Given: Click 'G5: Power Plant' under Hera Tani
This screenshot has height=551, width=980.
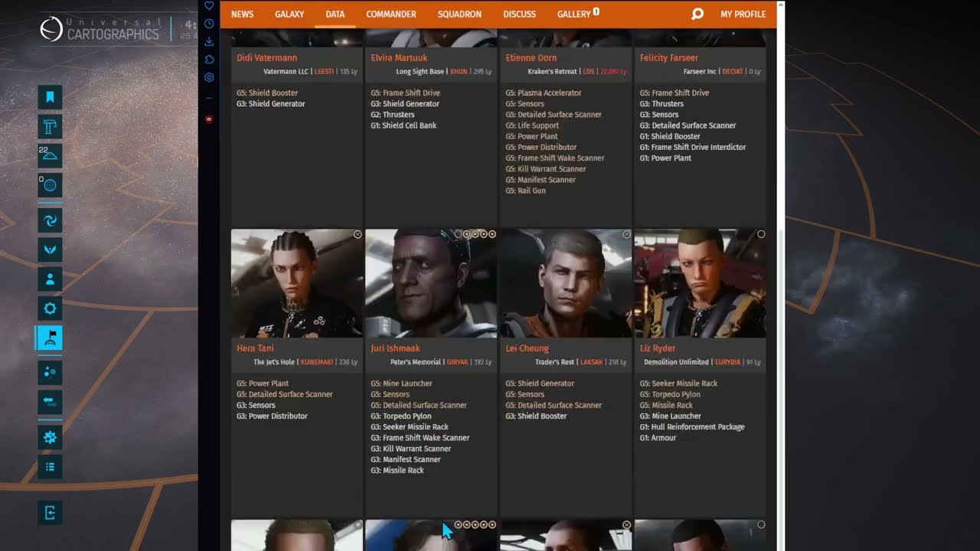Looking at the screenshot, I should point(263,383).
